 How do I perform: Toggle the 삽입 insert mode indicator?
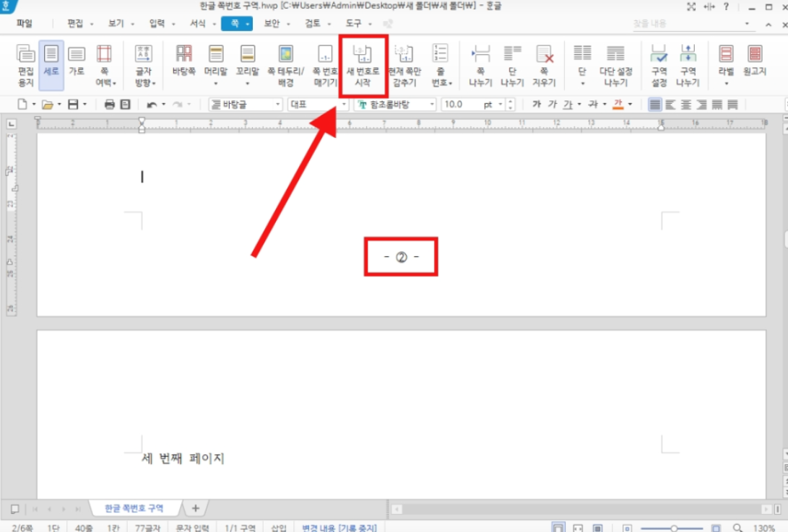coord(279,528)
